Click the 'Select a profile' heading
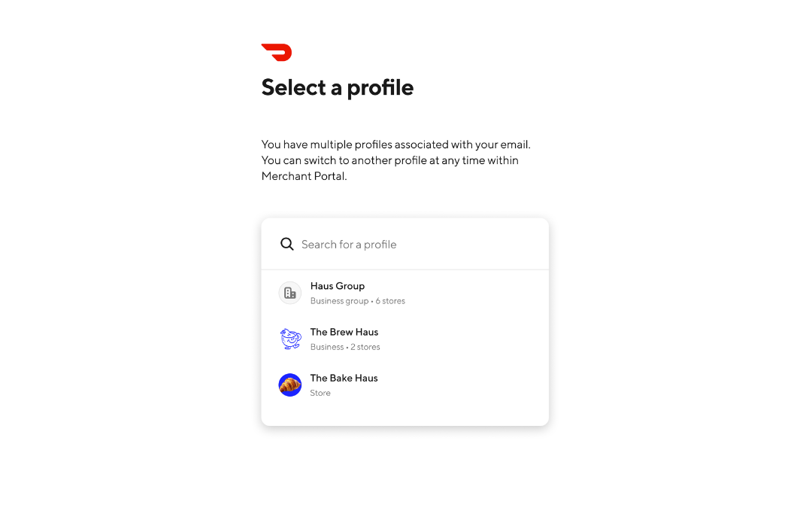The image size is (812, 508). coord(337,87)
